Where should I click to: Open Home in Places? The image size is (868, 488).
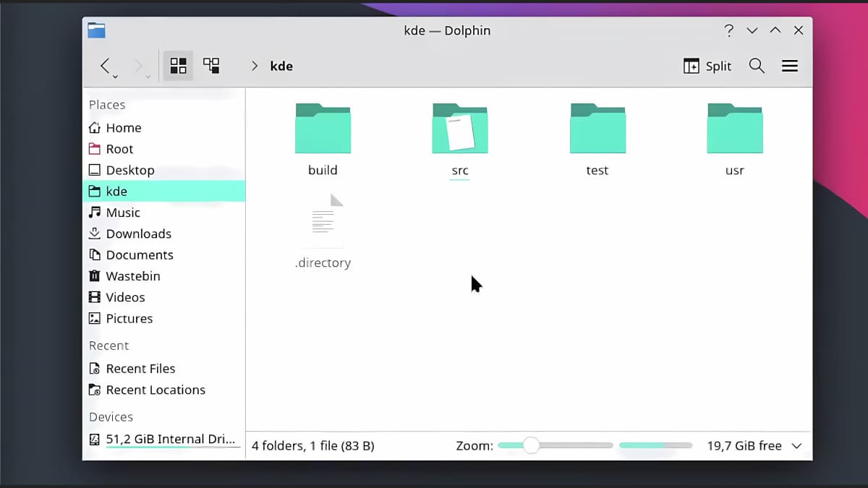(164, 128)
